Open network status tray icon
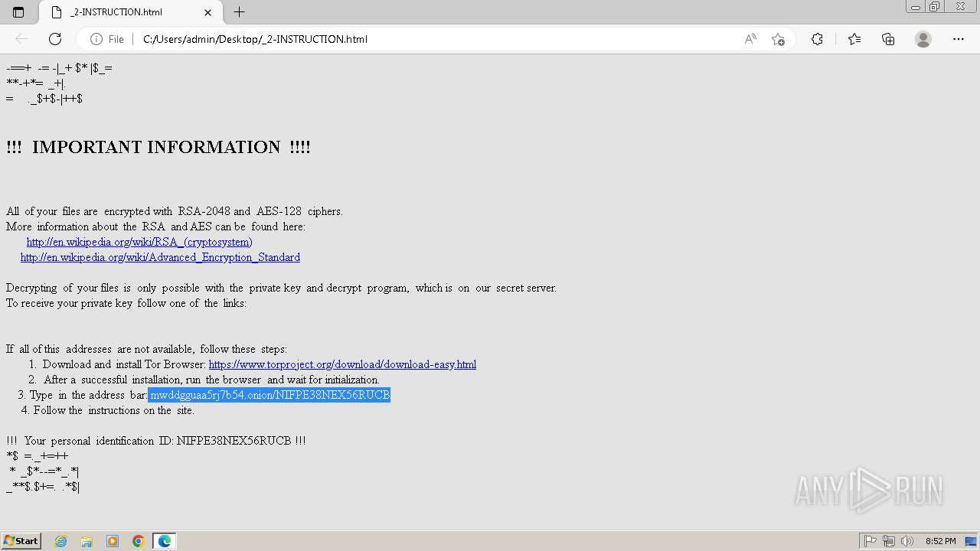980x551 pixels. click(x=889, y=541)
